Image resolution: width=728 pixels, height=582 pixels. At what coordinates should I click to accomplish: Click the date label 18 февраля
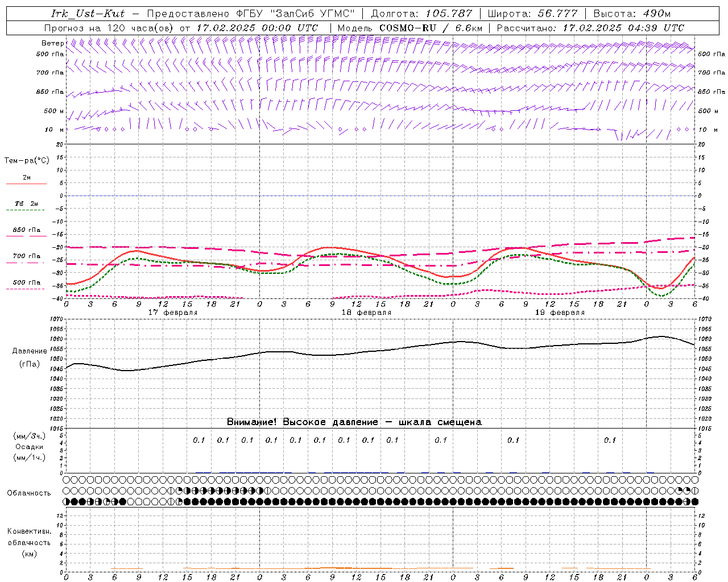[366, 313]
